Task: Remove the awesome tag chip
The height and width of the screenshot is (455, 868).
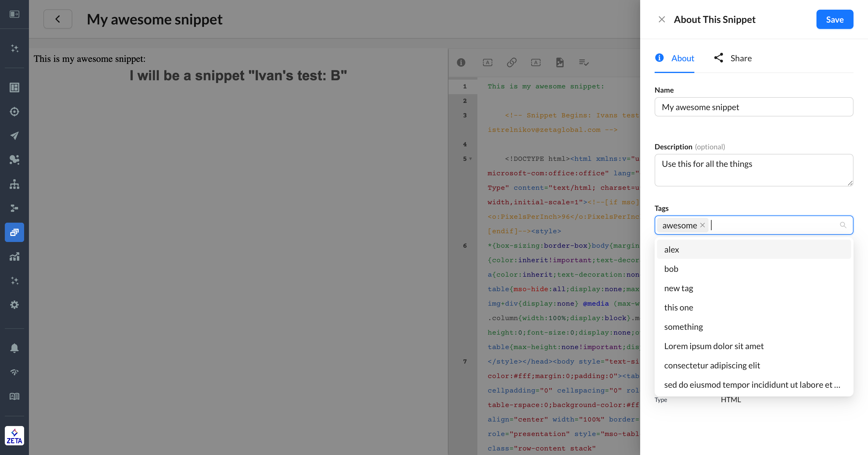Action: (x=702, y=225)
